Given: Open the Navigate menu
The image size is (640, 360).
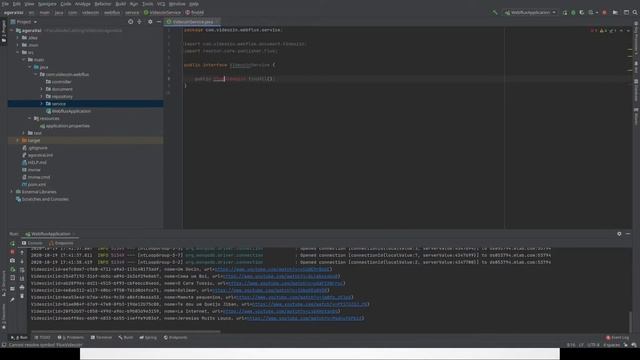Looking at the screenshot, I should 47,4.
